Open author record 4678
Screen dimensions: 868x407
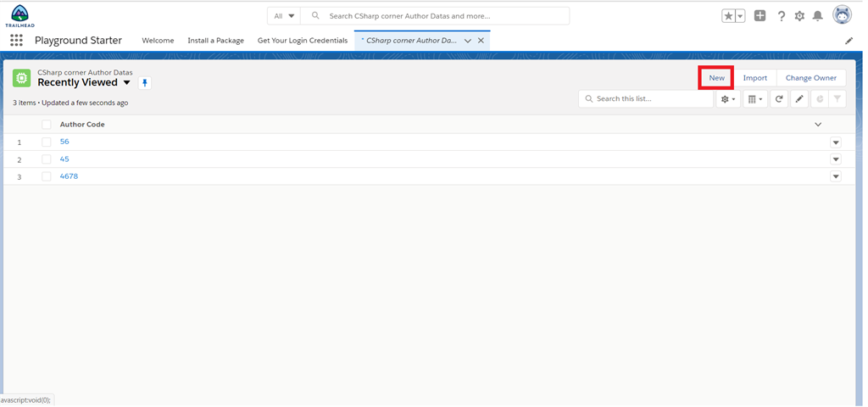click(69, 176)
